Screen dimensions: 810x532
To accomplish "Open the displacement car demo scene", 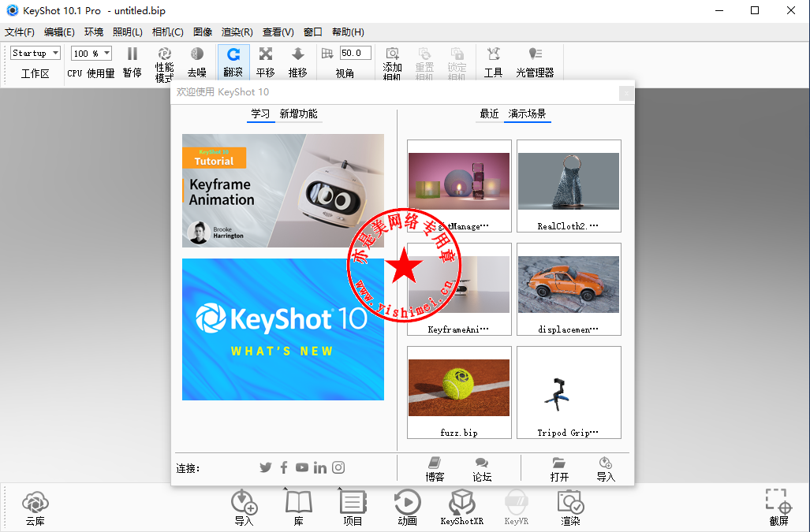I will 569,289.
